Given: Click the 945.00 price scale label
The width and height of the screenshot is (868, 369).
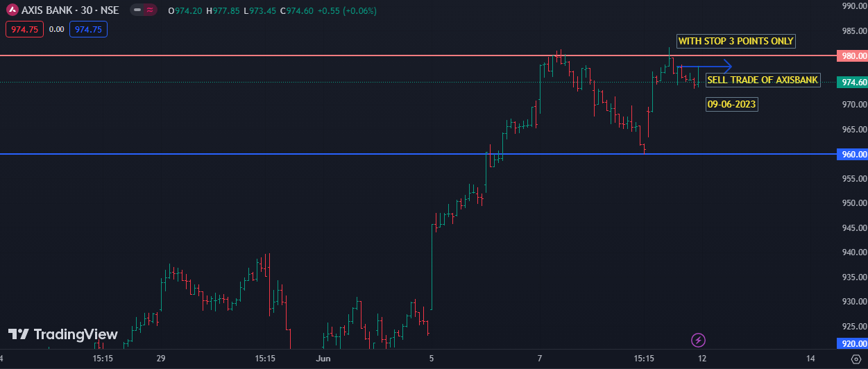Looking at the screenshot, I should click(854, 228).
